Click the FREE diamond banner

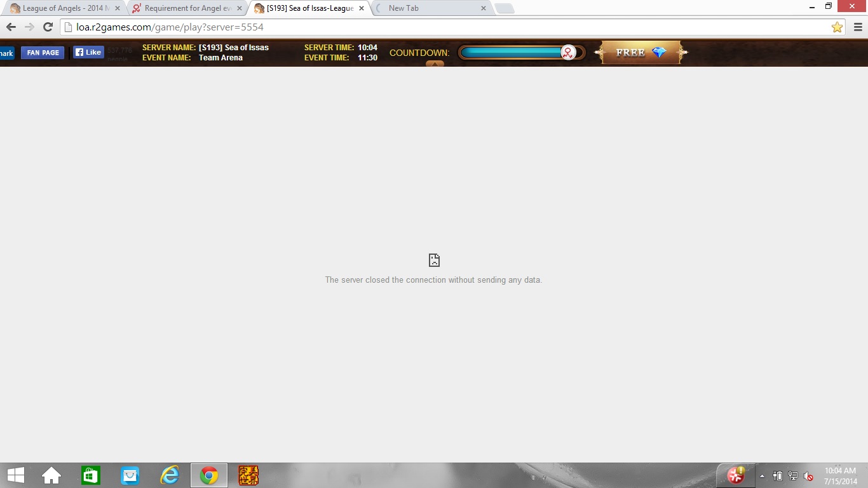pyautogui.click(x=641, y=53)
